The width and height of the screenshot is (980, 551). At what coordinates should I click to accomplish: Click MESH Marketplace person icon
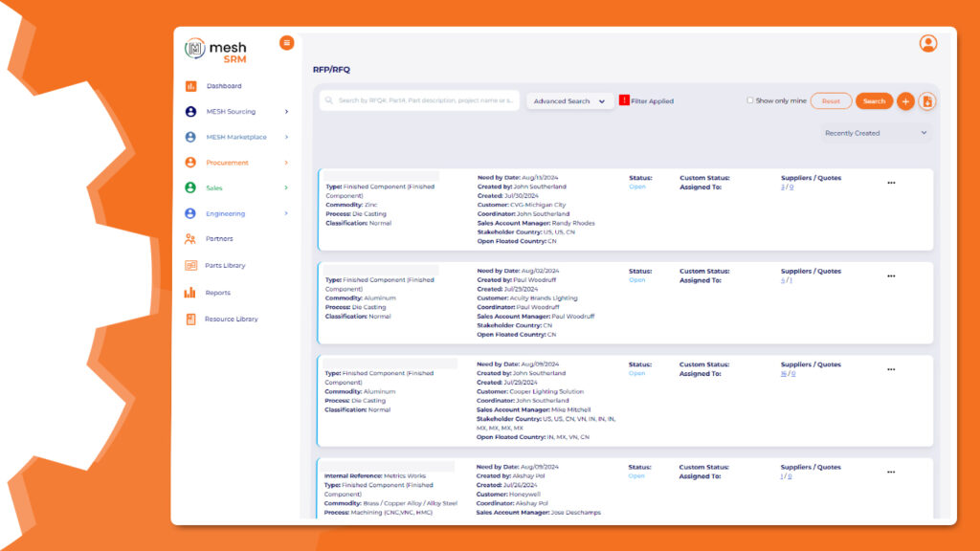click(190, 137)
